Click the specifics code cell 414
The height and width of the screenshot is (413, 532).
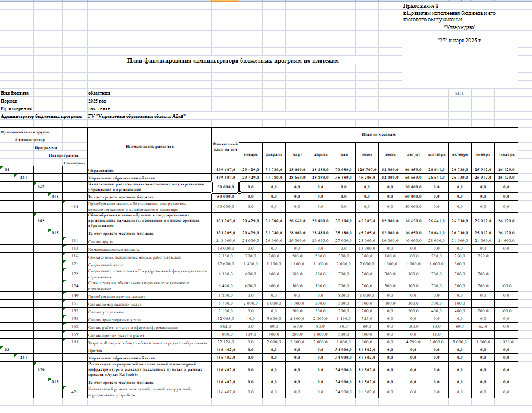tap(75, 206)
